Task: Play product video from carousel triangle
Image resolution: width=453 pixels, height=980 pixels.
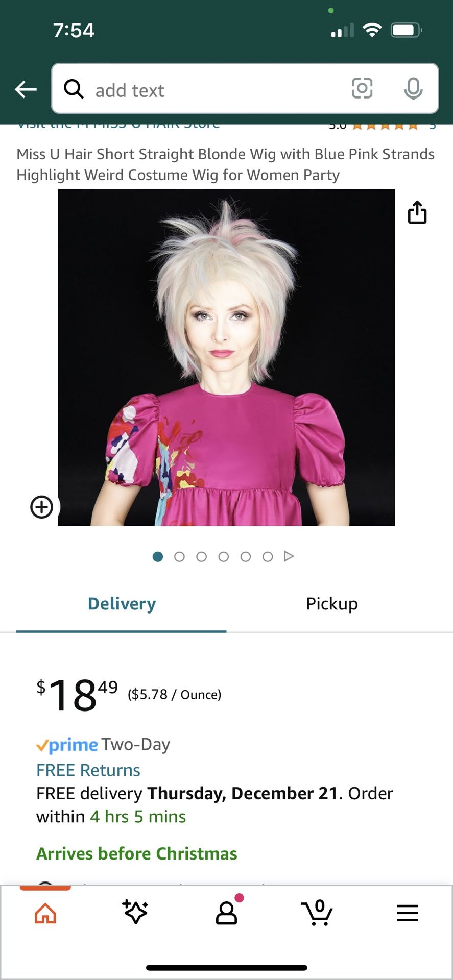Action: tap(289, 556)
